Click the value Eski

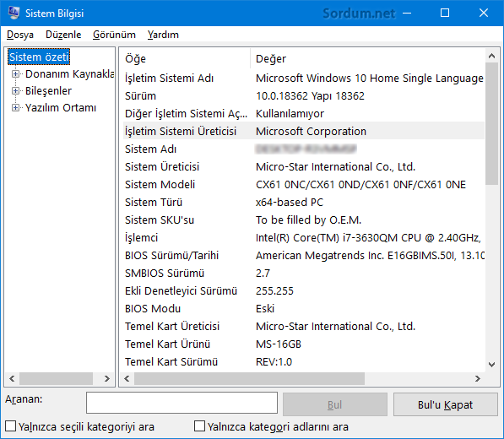point(265,308)
